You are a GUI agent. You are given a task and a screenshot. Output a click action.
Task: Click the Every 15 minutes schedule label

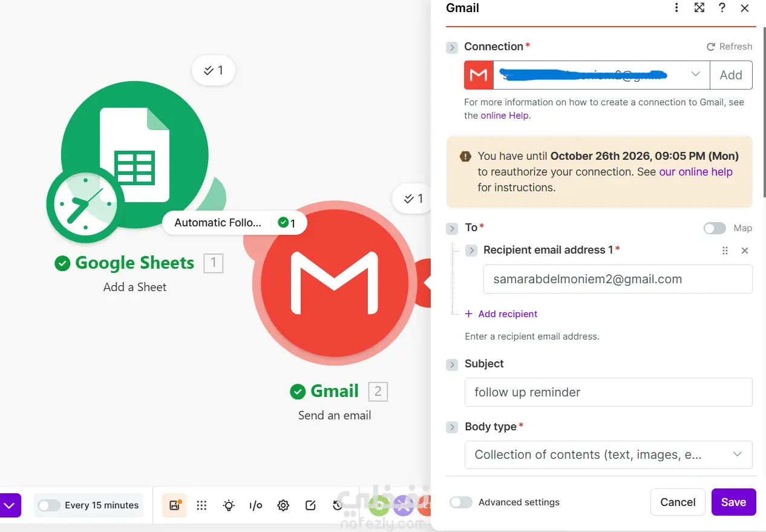(x=102, y=505)
